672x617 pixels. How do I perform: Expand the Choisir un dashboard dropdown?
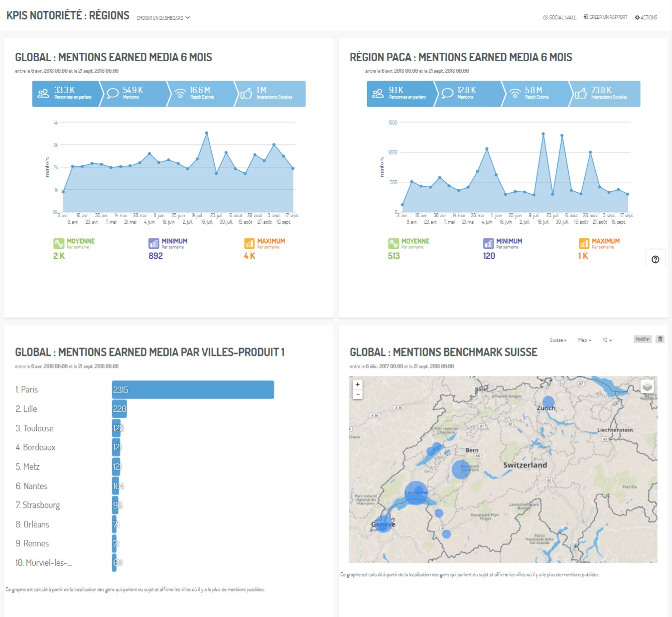click(163, 18)
